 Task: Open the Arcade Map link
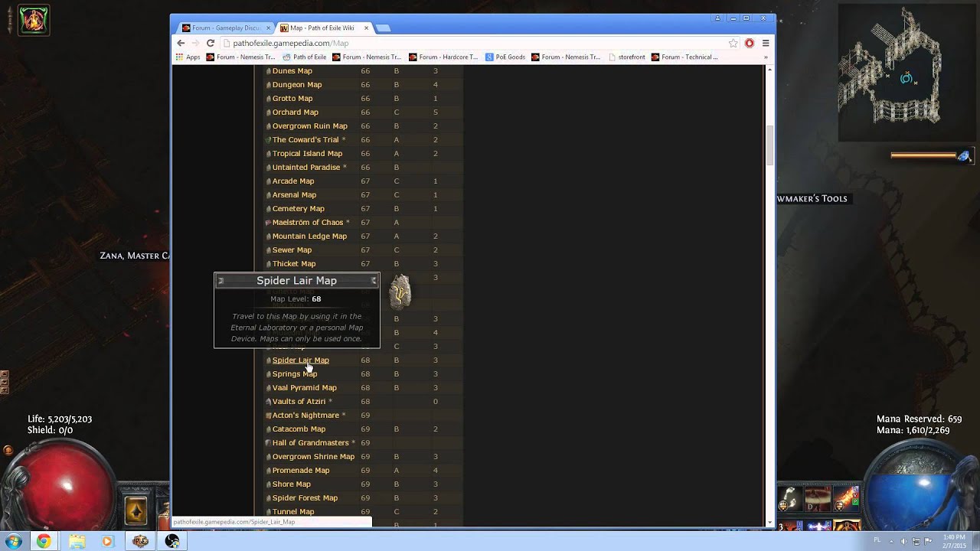click(293, 181)
